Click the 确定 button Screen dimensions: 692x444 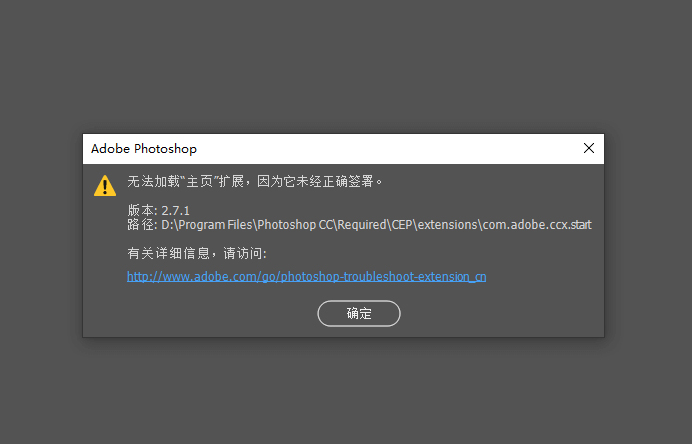tap(359, 313)
